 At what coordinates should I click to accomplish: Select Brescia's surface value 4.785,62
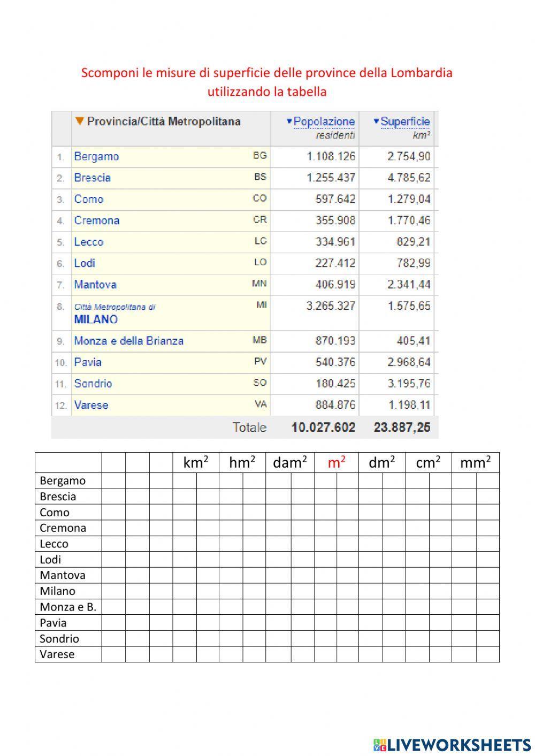click(409, 178)
